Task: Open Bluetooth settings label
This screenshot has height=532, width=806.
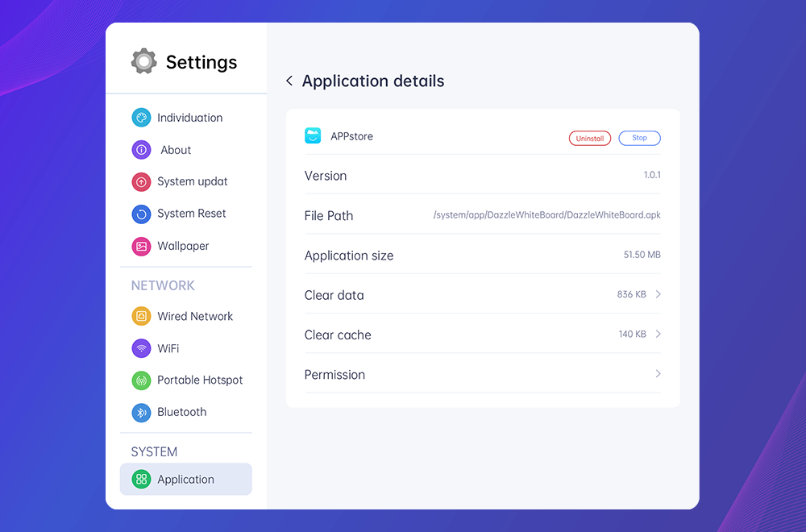Action: pos(182,412)
